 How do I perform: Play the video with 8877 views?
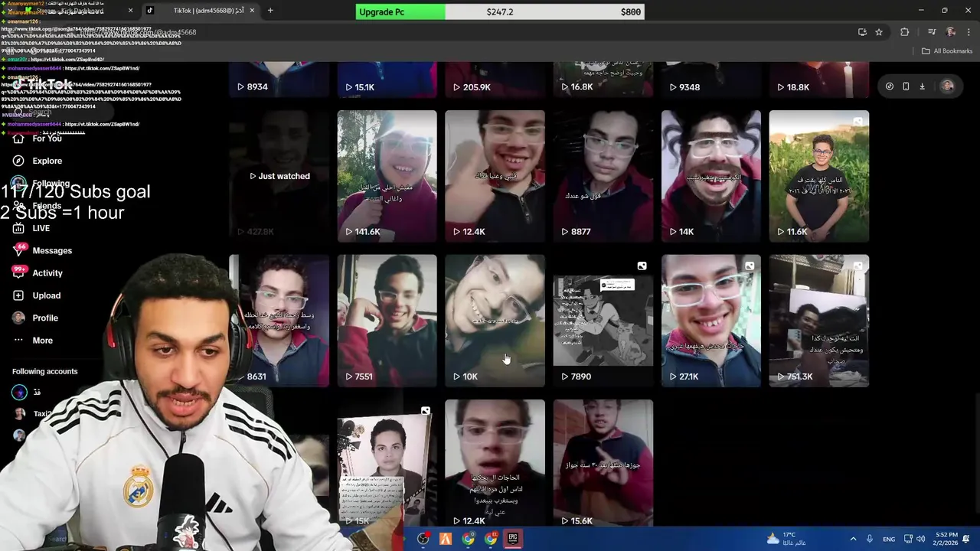pyautogui.click(x=603, y=176)
